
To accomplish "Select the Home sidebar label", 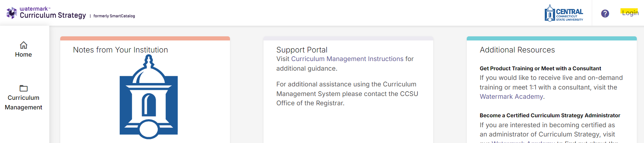I will pos(24,55).
